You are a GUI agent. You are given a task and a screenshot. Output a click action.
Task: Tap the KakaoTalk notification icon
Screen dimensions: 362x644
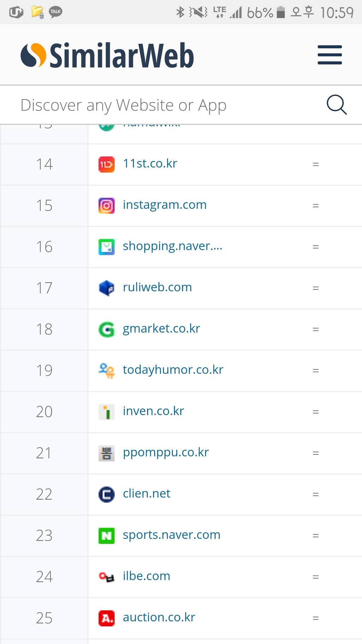[56, 12]
